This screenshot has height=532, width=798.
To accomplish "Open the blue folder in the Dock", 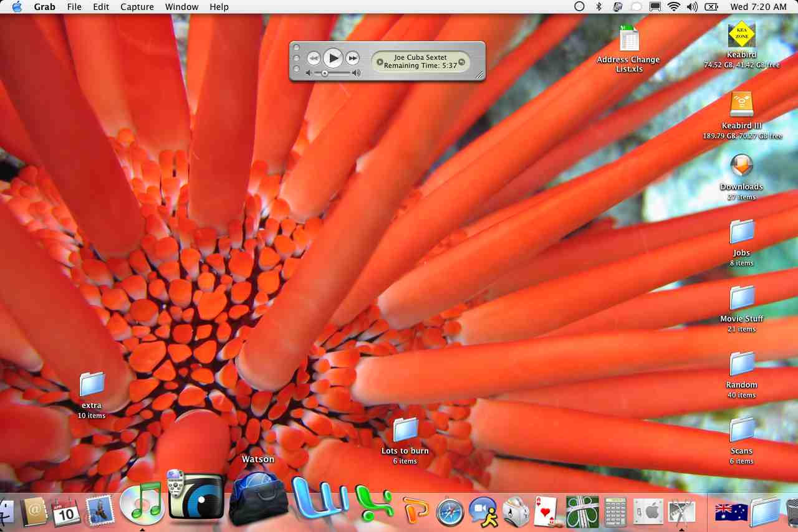I will click(765, 511).
